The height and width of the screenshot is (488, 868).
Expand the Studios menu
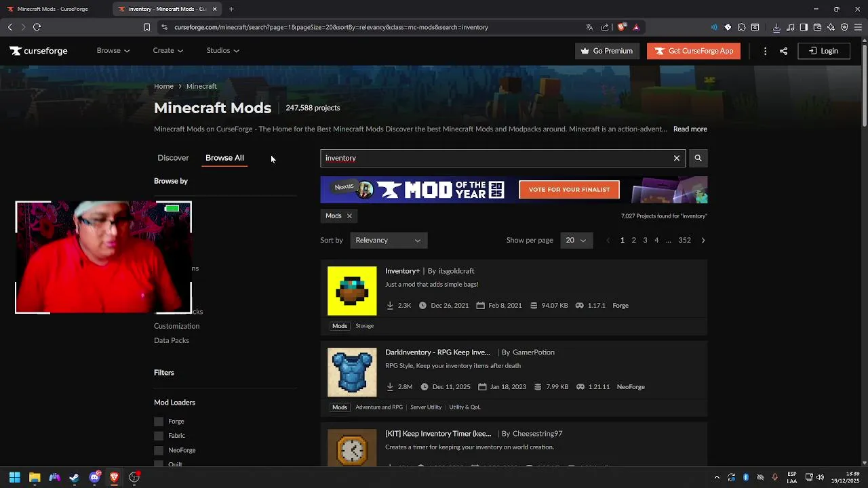coord(222,50)
